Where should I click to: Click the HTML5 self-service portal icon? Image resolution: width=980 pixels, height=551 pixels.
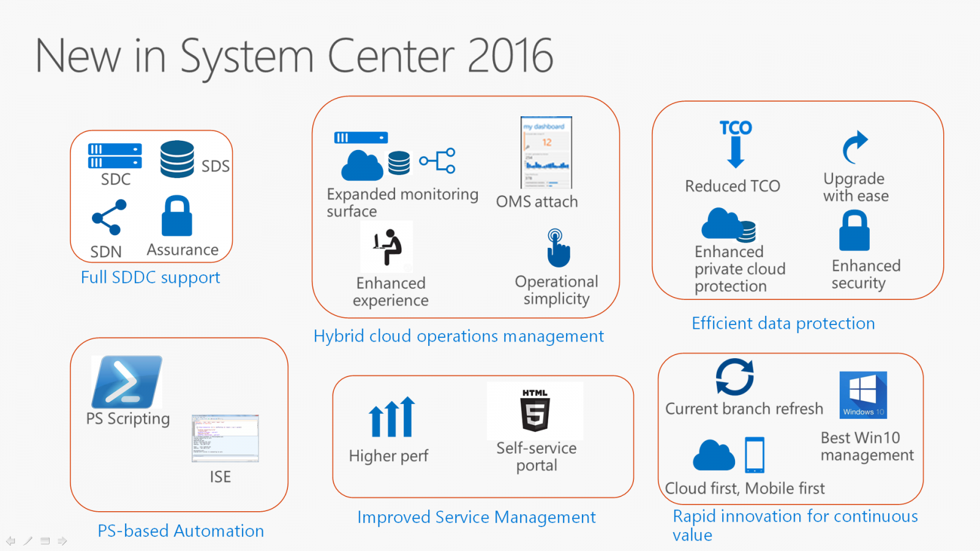[535, 409]
